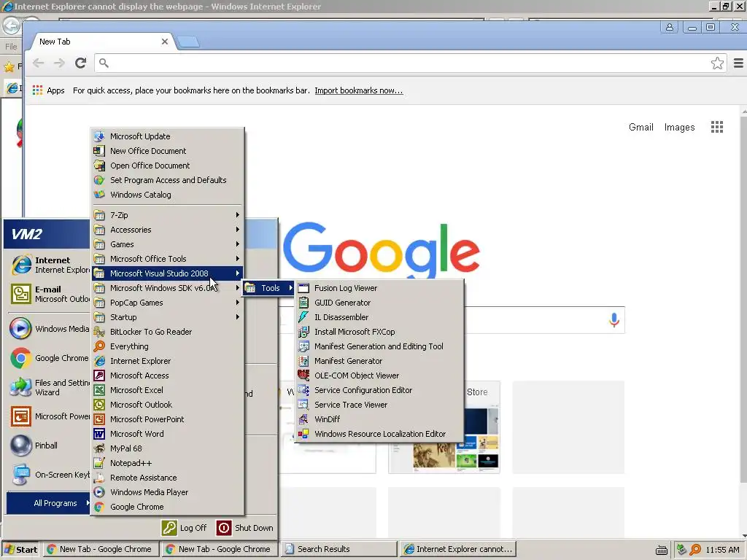
Task: Click the Chrome reload page icon
Action: [x=80, y=63]
